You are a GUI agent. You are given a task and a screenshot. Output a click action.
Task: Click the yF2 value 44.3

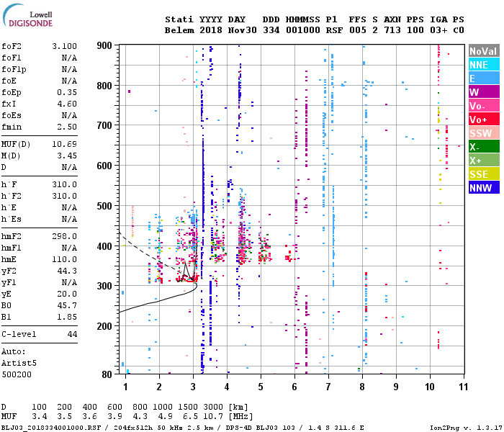[67, 271]
